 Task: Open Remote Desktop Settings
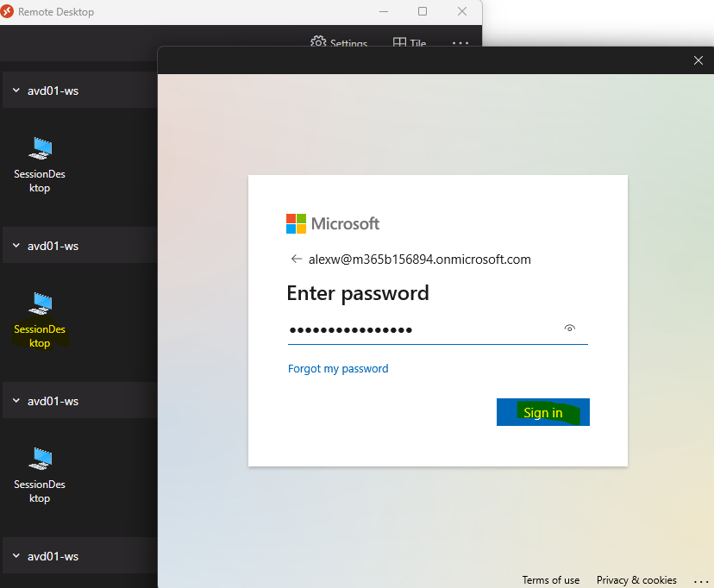pos(339,43)
